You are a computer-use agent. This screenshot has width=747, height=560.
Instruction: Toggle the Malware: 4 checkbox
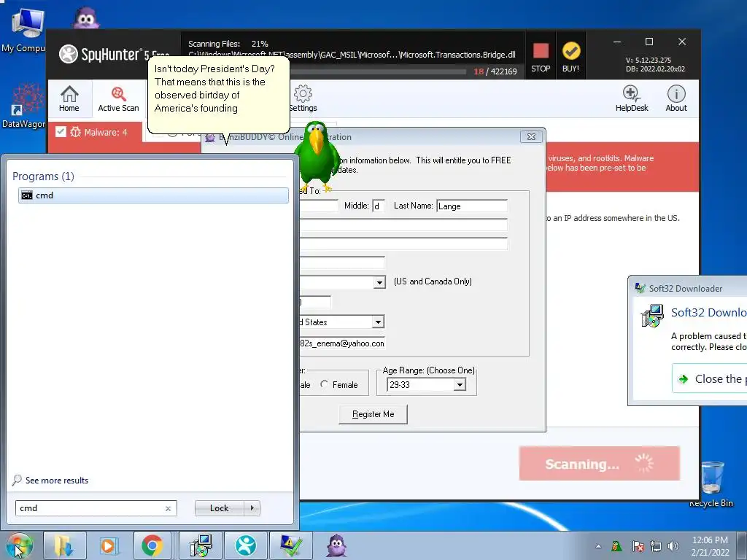[61, 132]
